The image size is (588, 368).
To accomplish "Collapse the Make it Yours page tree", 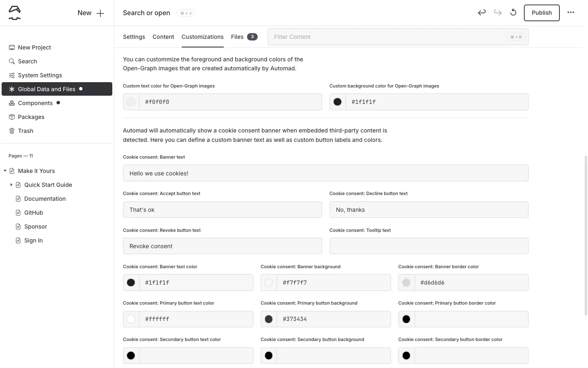I will click(5, 171).
